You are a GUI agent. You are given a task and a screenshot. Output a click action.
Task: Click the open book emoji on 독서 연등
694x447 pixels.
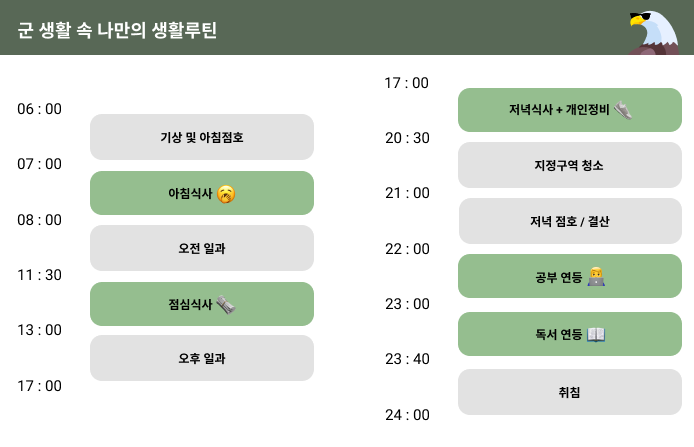tap(596, 334)
